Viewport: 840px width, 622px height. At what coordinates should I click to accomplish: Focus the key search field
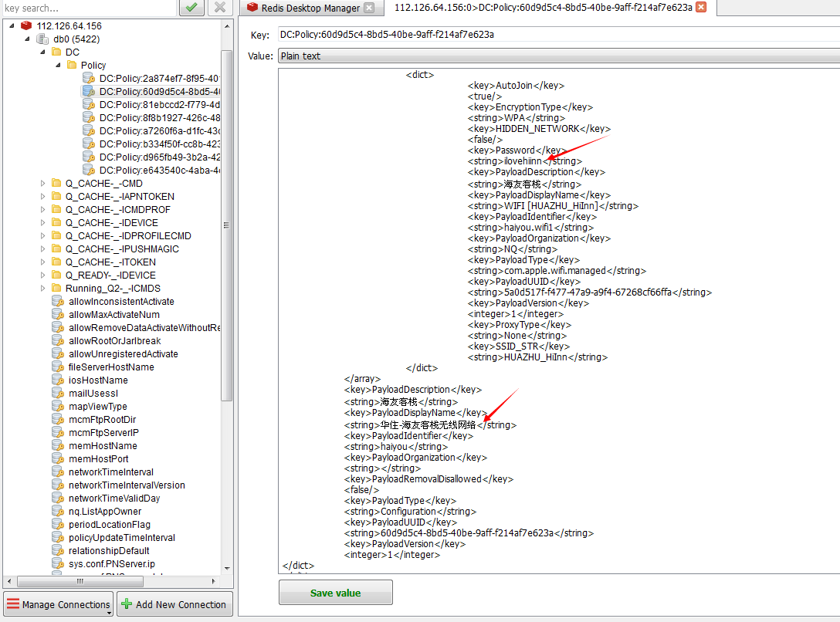pos(89,8)
